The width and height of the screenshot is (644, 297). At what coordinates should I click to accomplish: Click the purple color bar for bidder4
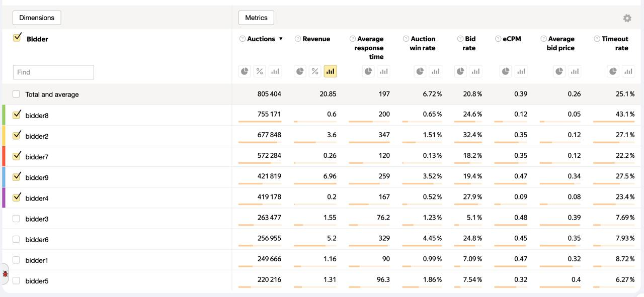point(4,197)
